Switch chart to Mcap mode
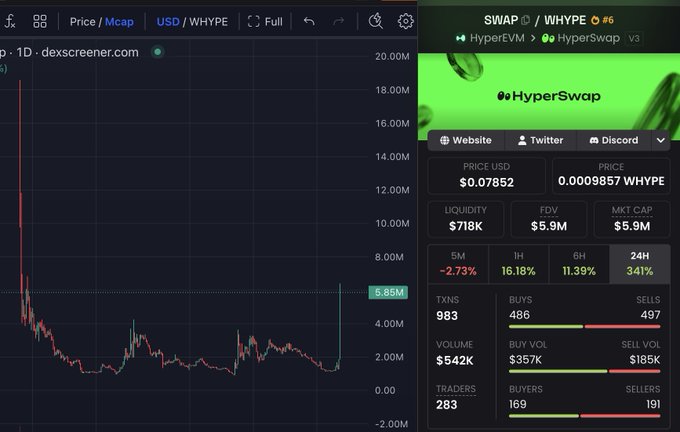 click(x=119, y=22)
